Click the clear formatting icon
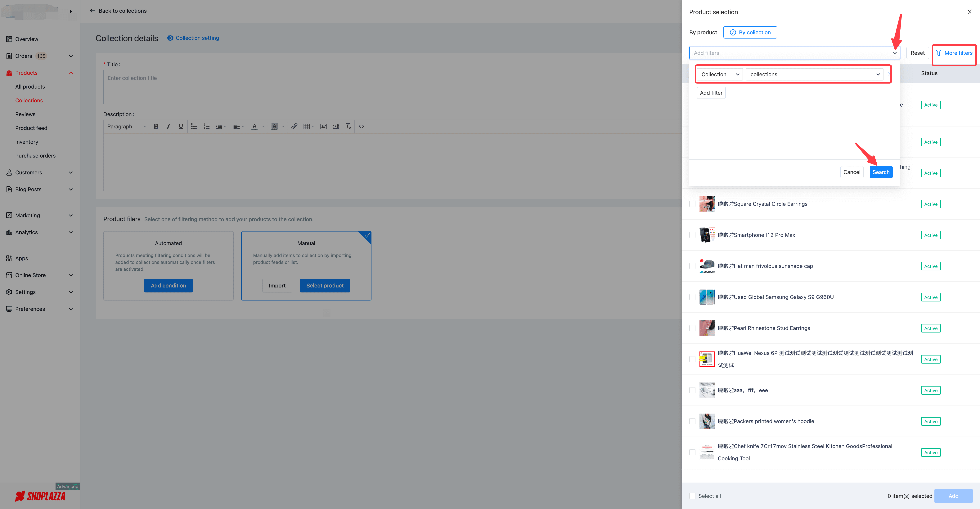Screen dimensions: 980x509 click(x=348, y=126)
